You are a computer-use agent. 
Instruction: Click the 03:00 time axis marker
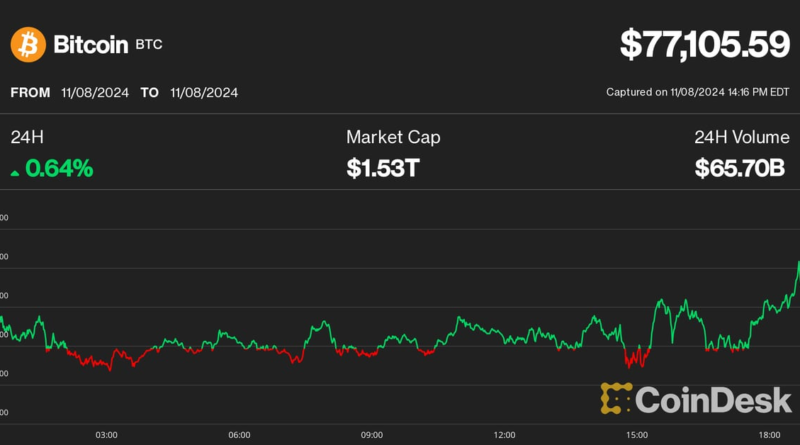point(107,435)
